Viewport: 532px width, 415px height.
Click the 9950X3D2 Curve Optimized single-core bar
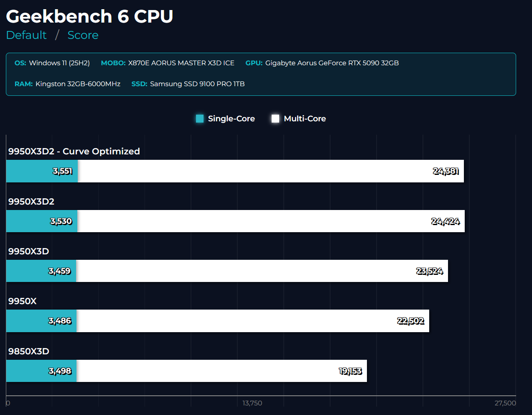[42, 171]
